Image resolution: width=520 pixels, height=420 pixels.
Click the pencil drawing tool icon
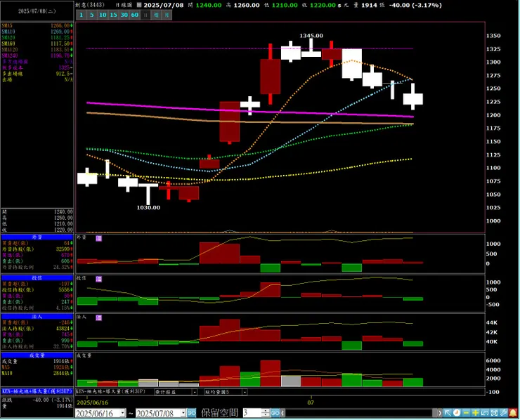pos(503,413)
